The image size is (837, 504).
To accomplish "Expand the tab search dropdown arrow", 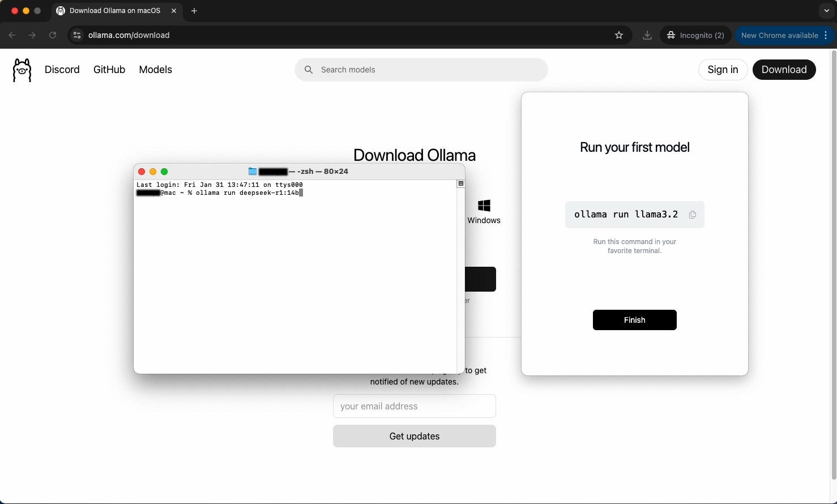I will pos(826,11).
